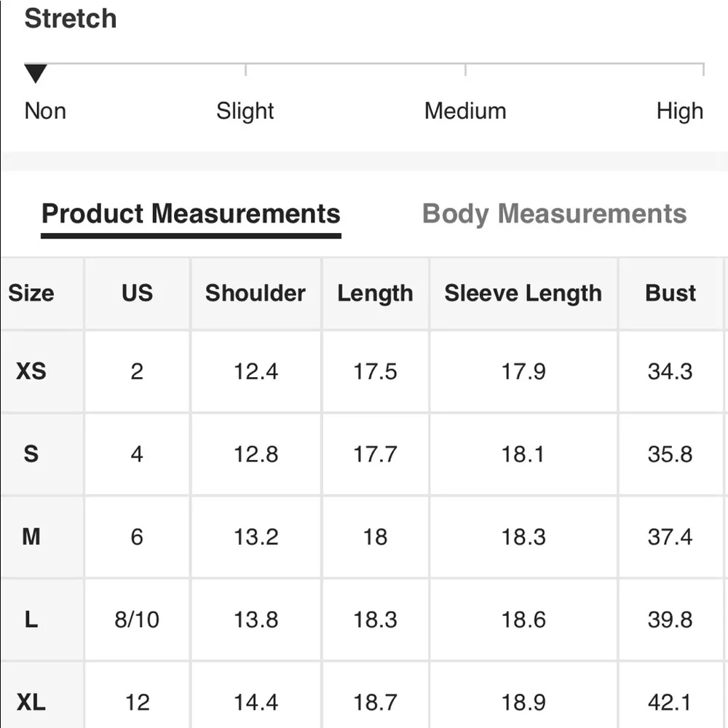
Task: Click the Medium stretch label
Action: (465, 111)
